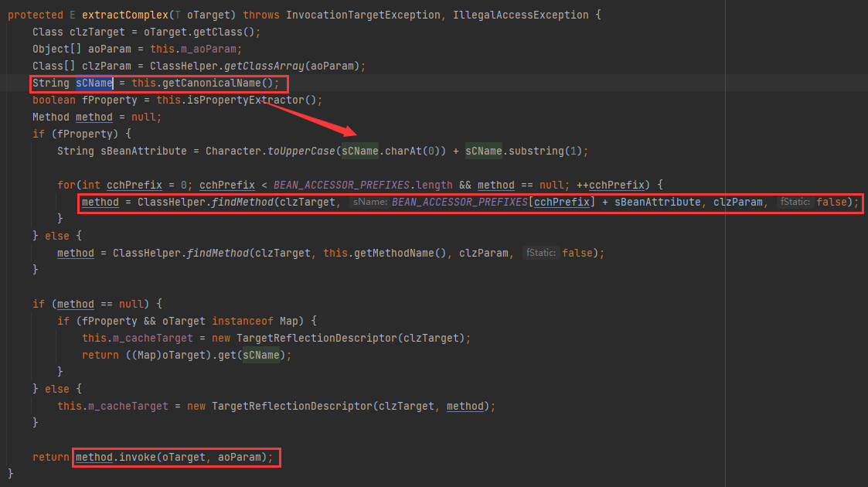This screenshot has height=487, width=868.
Task: Click oTarget.getClass() call
Action: pyautogui.click(x=199, y=32)
